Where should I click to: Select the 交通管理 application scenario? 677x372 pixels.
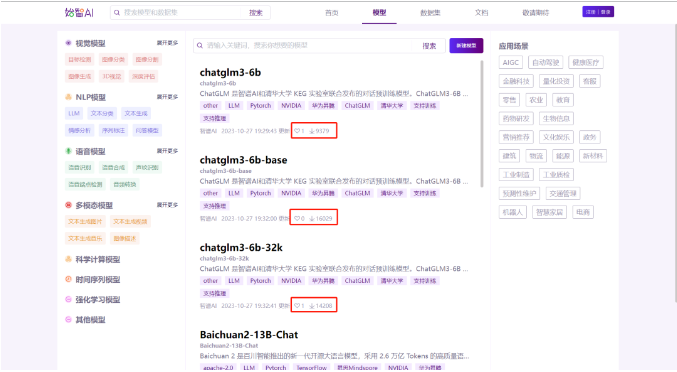click(x=563, y=193)
